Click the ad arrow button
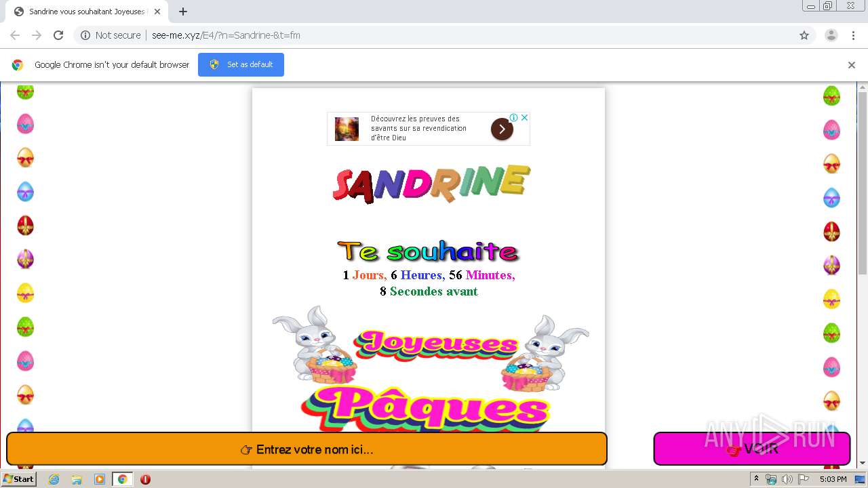The height and width of the screenshot is (488, 868). (x=502, y=129)
